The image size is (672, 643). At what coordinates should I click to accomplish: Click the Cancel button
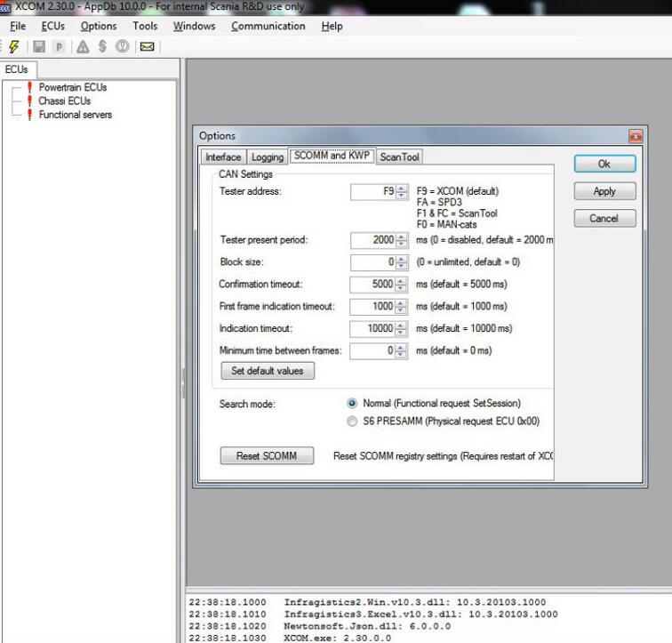pyautogui.click(x=604, y=218)
